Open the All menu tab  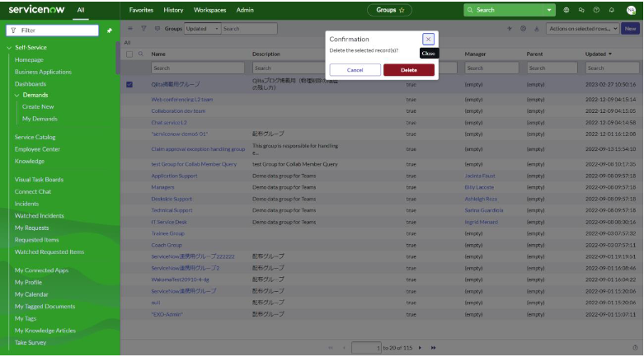pos(81,10)
